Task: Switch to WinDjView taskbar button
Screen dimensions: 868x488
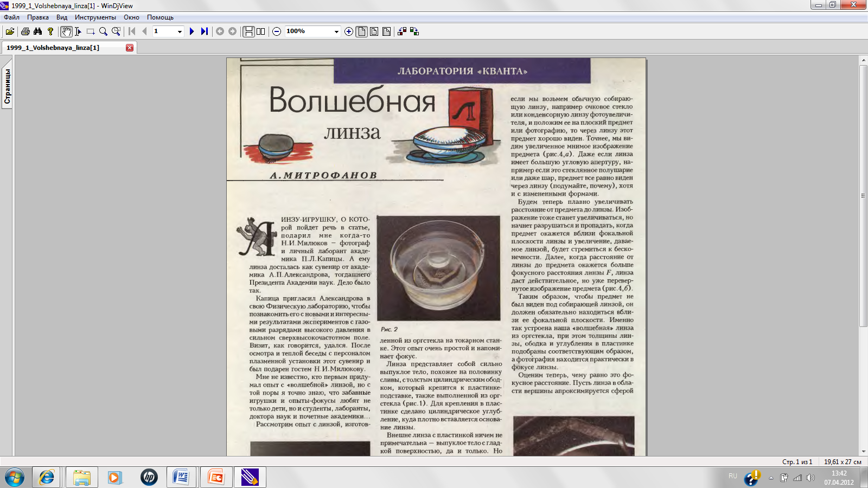Action: 250,478
